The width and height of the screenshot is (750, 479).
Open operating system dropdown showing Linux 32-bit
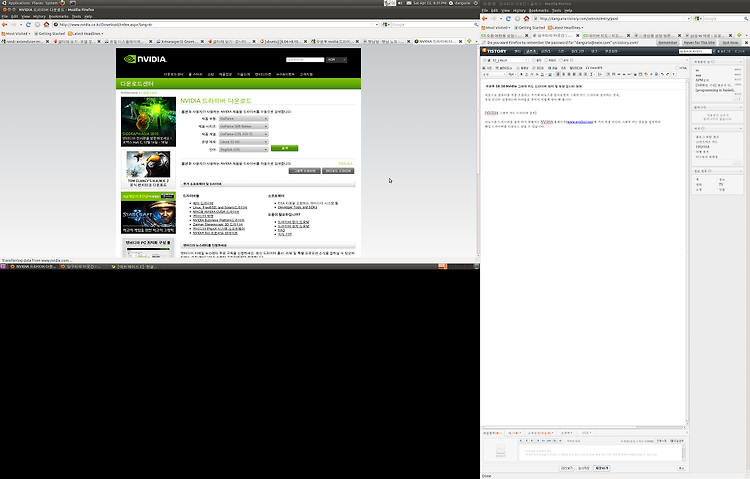pyautogui.click(x=243, y=142)
